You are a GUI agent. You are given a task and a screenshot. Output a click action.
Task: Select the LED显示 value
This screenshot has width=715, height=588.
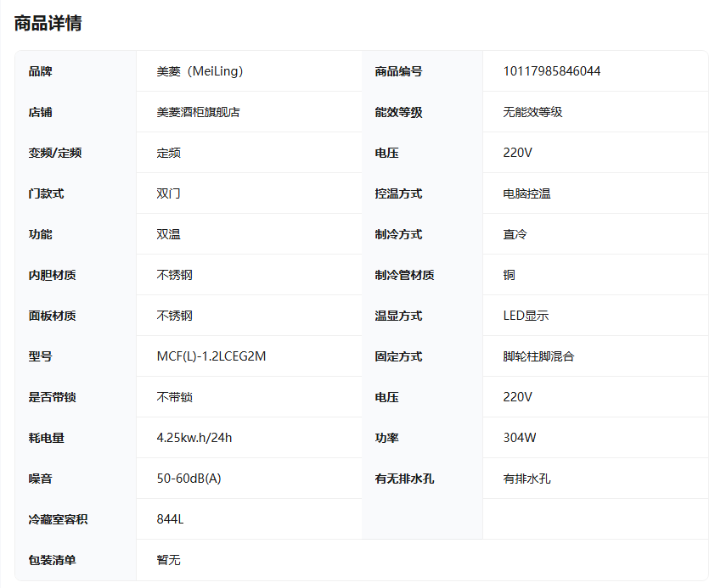tap(526, 316)
